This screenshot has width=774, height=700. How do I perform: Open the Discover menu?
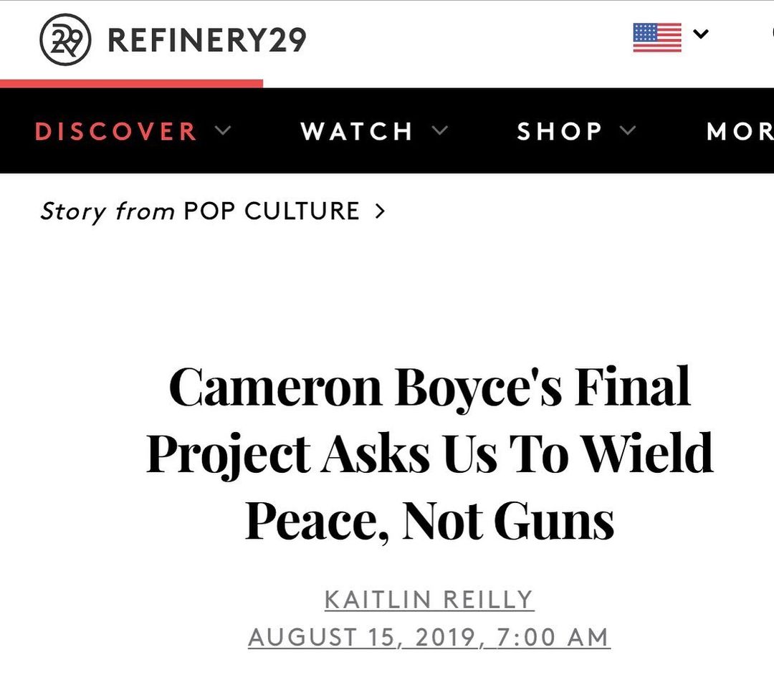[116, 131]
